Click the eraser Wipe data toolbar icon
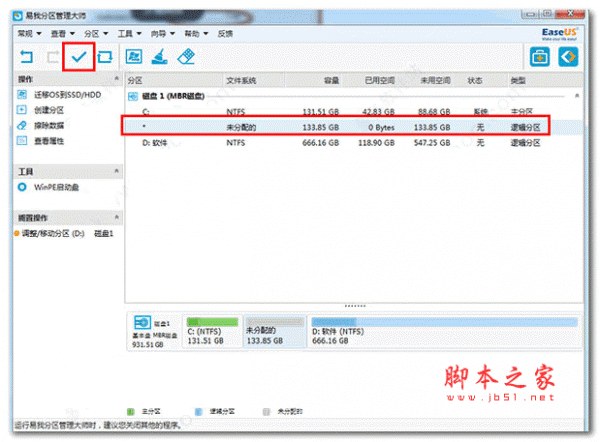The height and width of the screenshot is (442, 600). pos(186,57)
